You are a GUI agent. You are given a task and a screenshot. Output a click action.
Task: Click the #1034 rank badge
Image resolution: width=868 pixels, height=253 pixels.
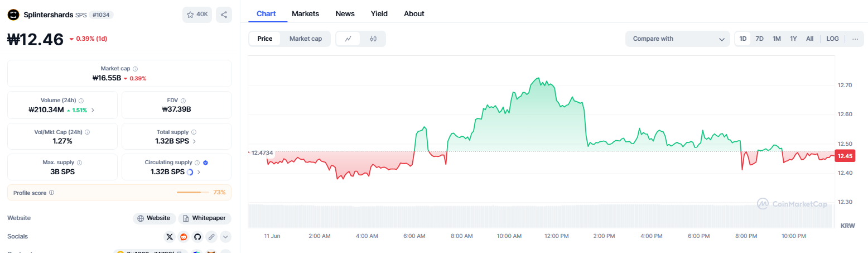click(101, 15)
